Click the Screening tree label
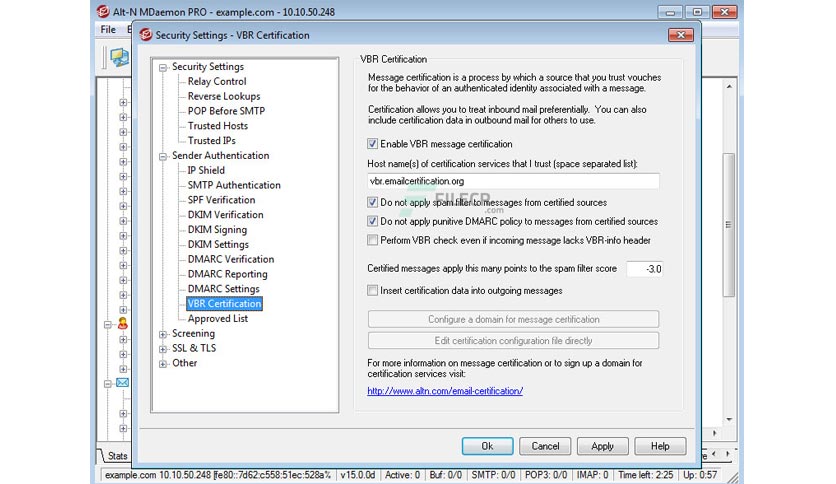 (194, 334)
